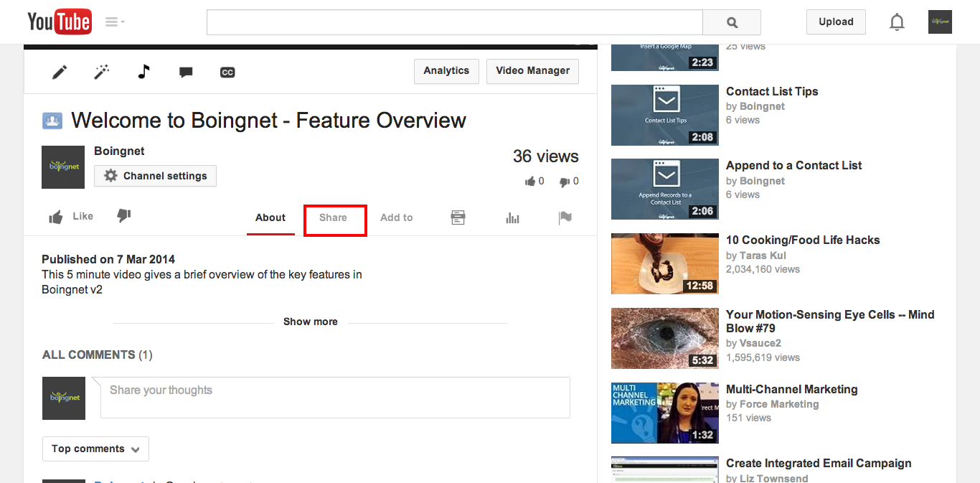The width and height of the screenshot is (980, 483).
Task: Click the ALL COMMENTS (1) heading
Action: pos(98,355)
